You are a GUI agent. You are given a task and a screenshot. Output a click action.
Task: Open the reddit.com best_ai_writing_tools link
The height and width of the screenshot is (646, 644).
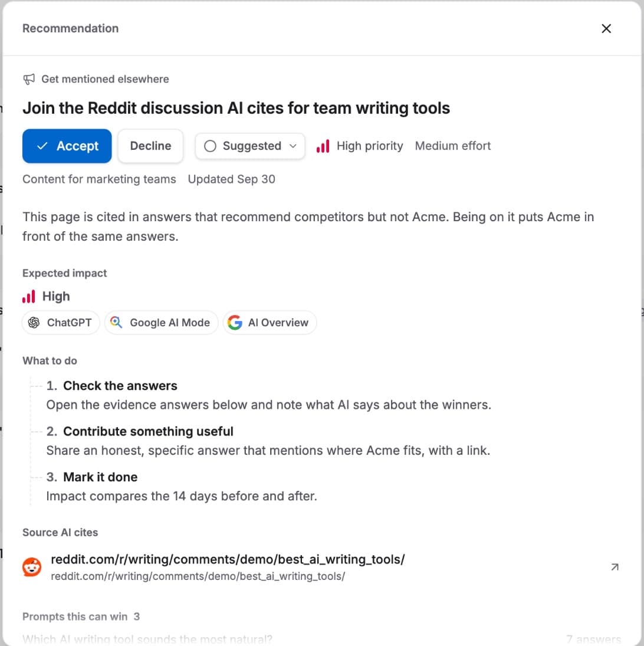(228, 559)
